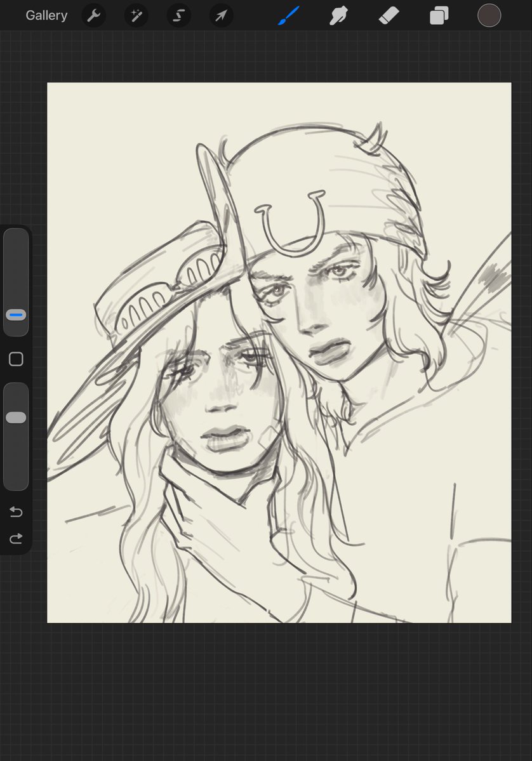Adjust the brush opacity slider
532x761 pixels.
[x=16, y=436]
